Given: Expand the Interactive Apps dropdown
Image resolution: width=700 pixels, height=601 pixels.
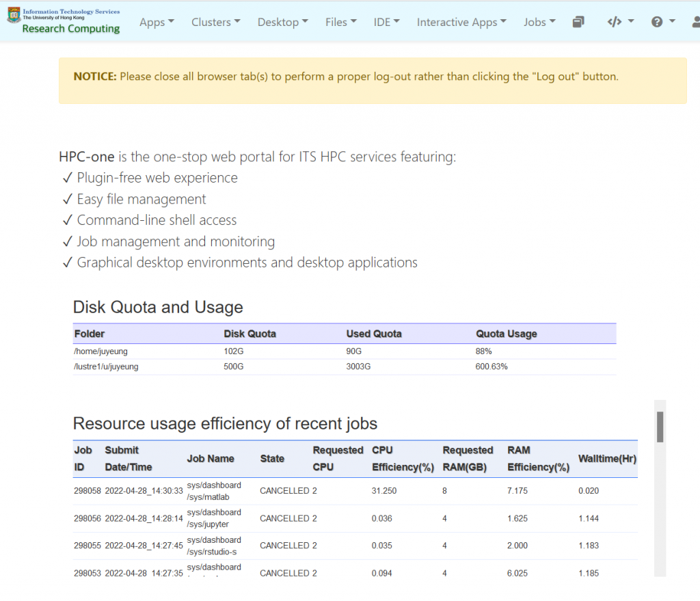Looking at the screenshot, I should pyautogui.click(x=461, y=22).
